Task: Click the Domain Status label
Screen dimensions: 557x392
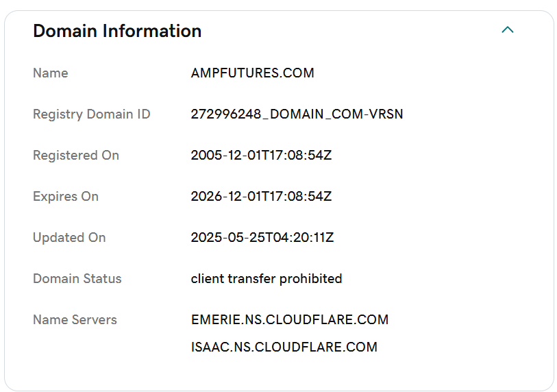Action: [x=77, y=279]
